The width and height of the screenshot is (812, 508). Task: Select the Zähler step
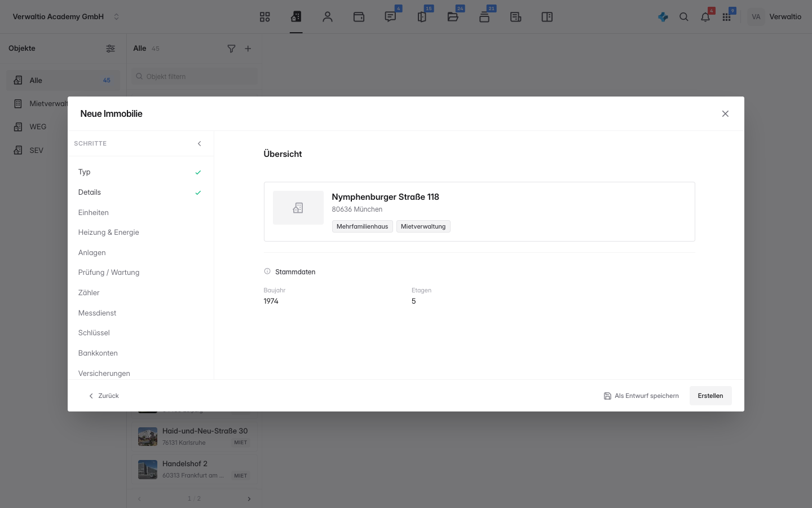click(x=140, y=293)
